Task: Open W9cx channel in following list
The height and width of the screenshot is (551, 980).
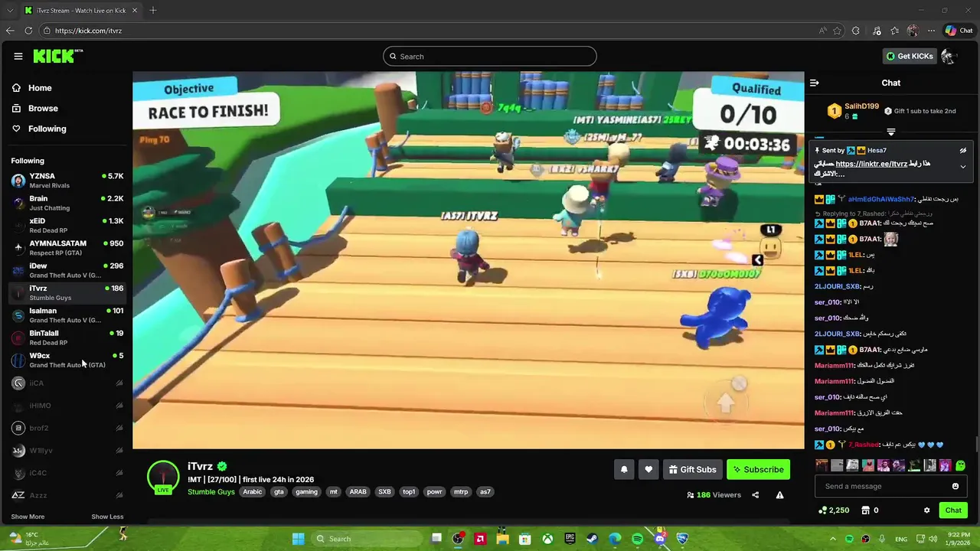Action: pyautogui.click(x=67, y=360)
